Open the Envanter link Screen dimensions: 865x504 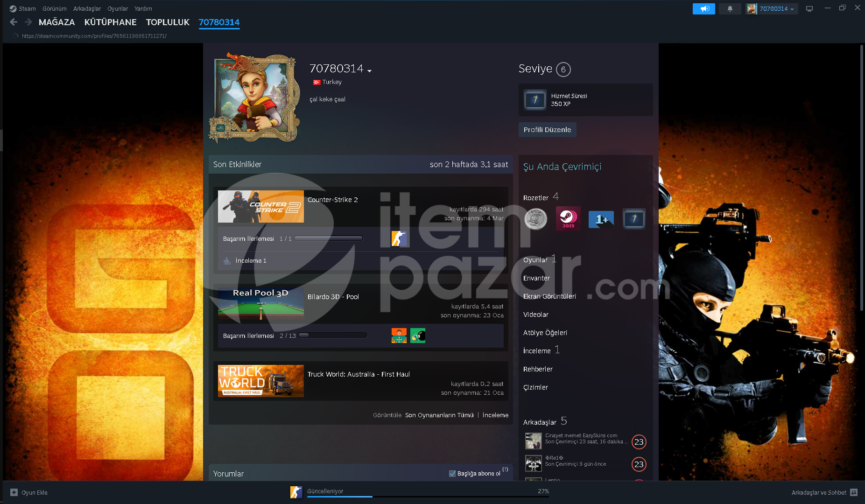[536, 278]
